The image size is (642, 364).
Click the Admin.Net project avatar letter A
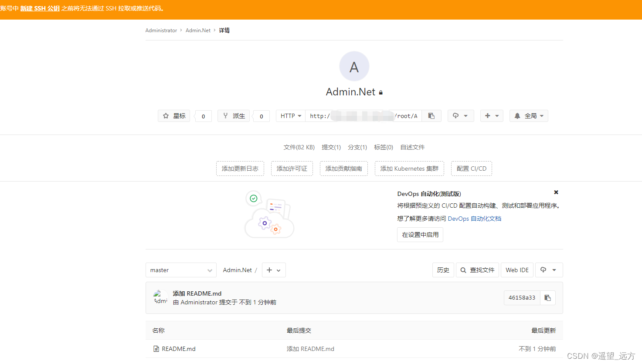point(354,66)
